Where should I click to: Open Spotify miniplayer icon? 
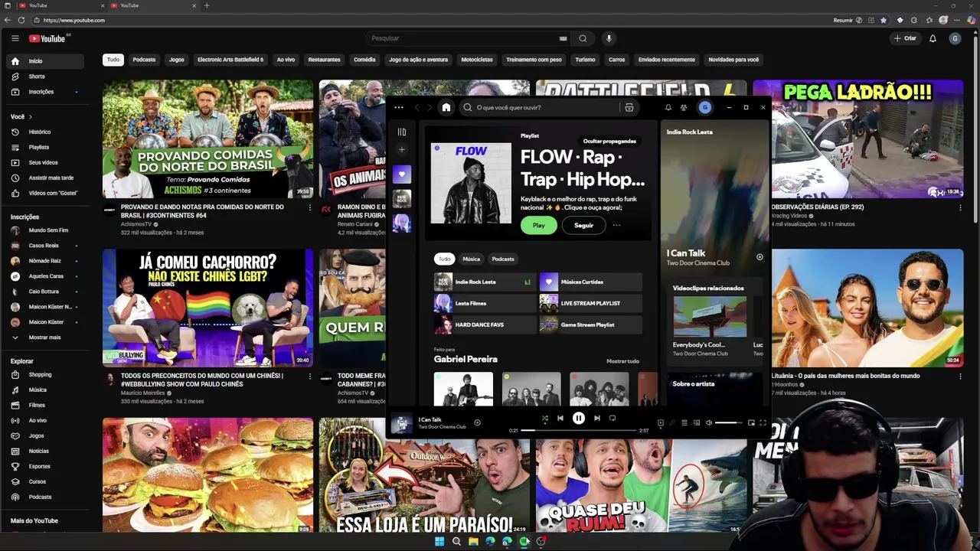[751, 422]
